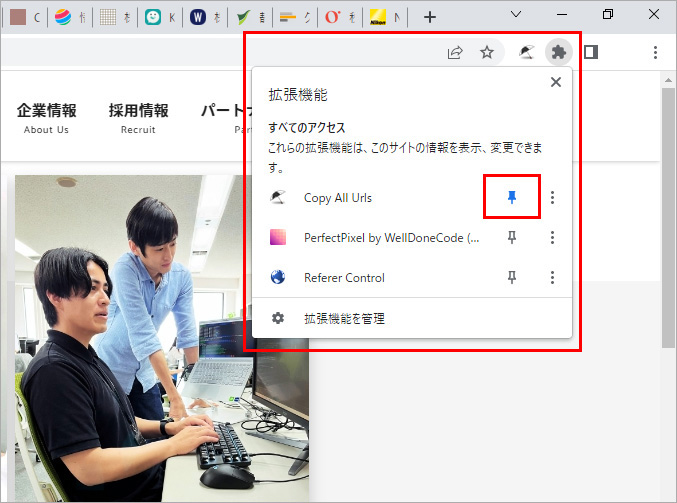Viewport: 677px width, 503px height.
Task: Open the share page icon
Action: (455, 52)
